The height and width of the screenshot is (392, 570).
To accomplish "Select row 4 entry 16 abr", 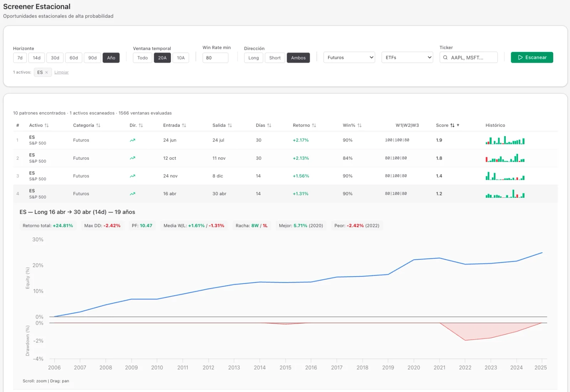I will (x=170, y=194).
